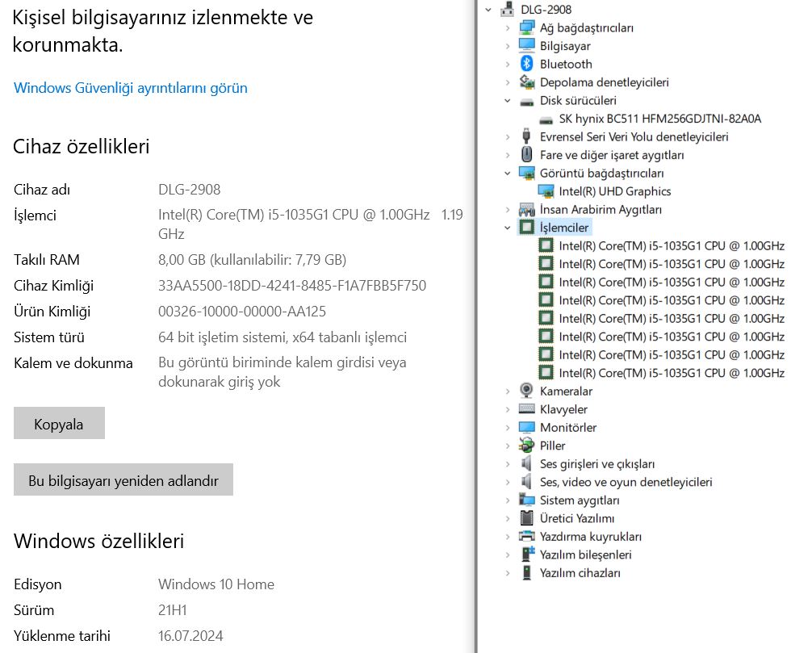The height and width of the screenshot is (653, 812).
Task: Click the Windows özellikleri heading
Action: point(99,541)
